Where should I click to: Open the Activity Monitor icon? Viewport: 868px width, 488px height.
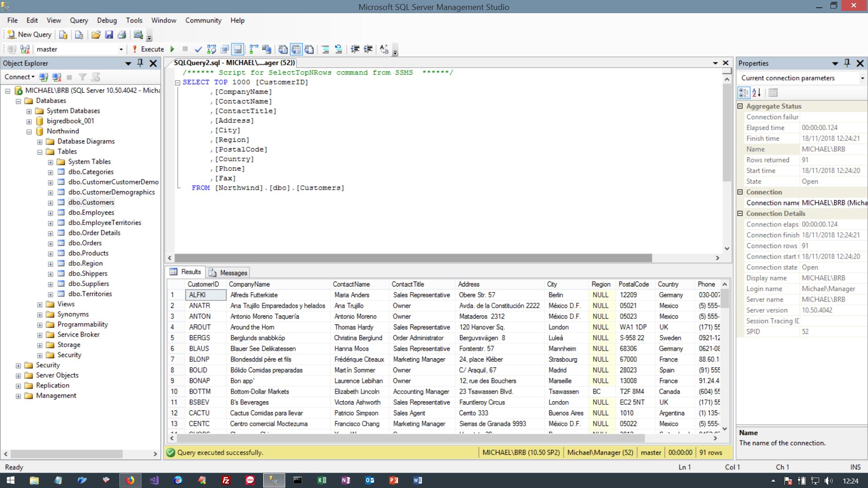[138, 35]
